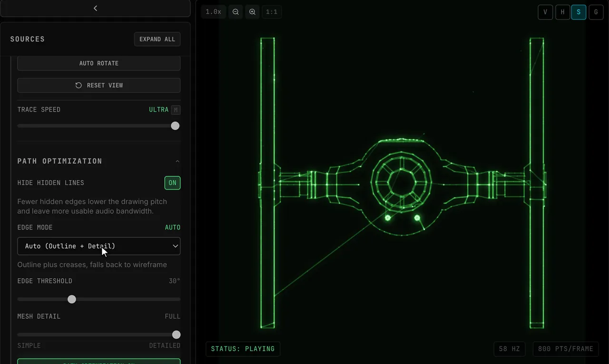This screenshot has width=609, height=364.
Task: Click the Sources panel heading
Action: tap(28, 39)
